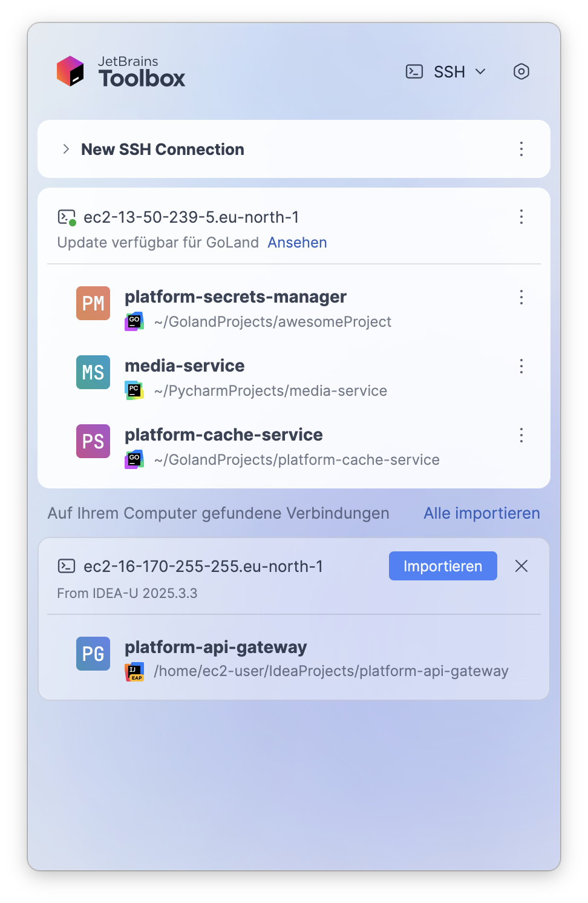Dismiss the ec2-16-170-255-255 found connection
The width and height of the screenshot is (588, 903).
click(x=521, y=566)
